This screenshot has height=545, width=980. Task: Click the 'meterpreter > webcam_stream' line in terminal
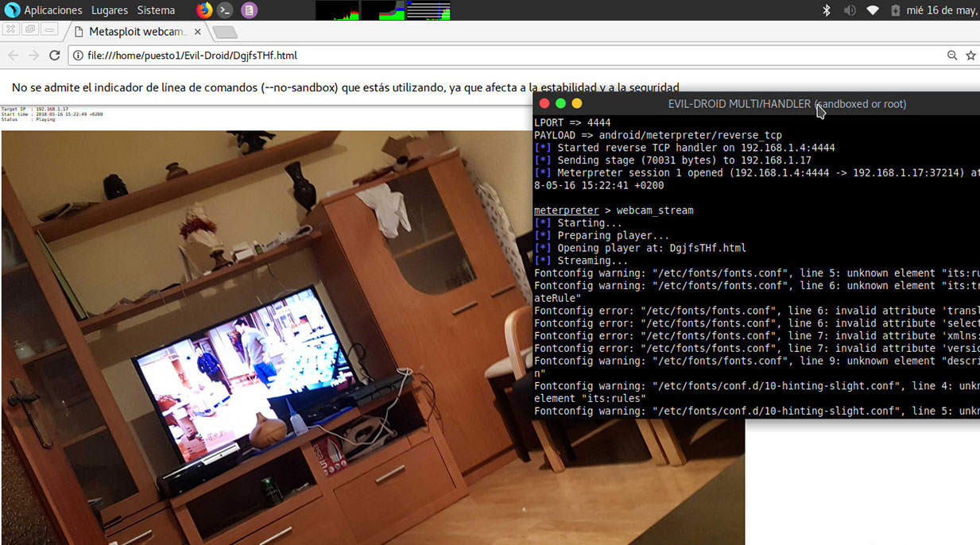click(x=614, y=211)
